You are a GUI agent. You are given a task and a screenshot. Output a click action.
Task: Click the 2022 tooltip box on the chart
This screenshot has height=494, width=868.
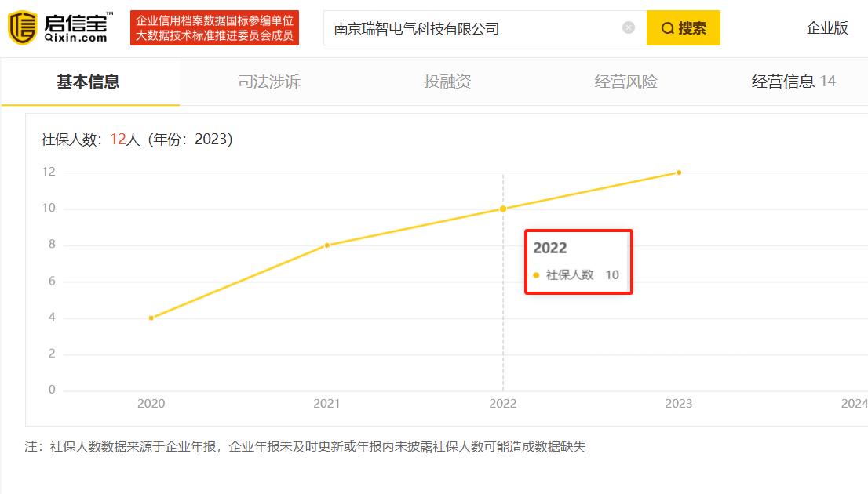click(x=578, y=262)
